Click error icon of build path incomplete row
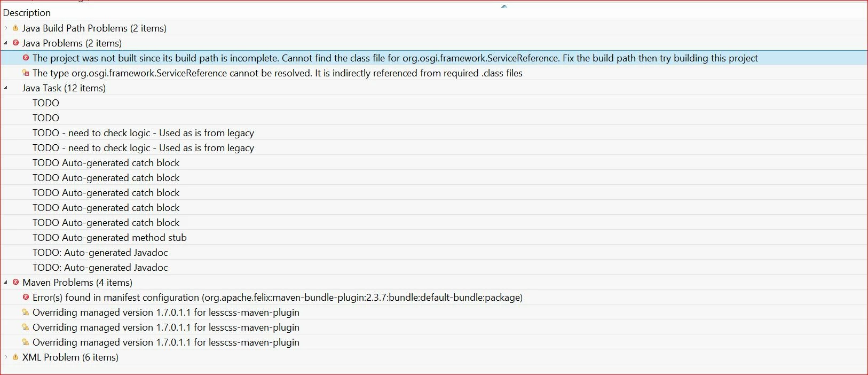The image size is (868, 375). pos(26,58)
